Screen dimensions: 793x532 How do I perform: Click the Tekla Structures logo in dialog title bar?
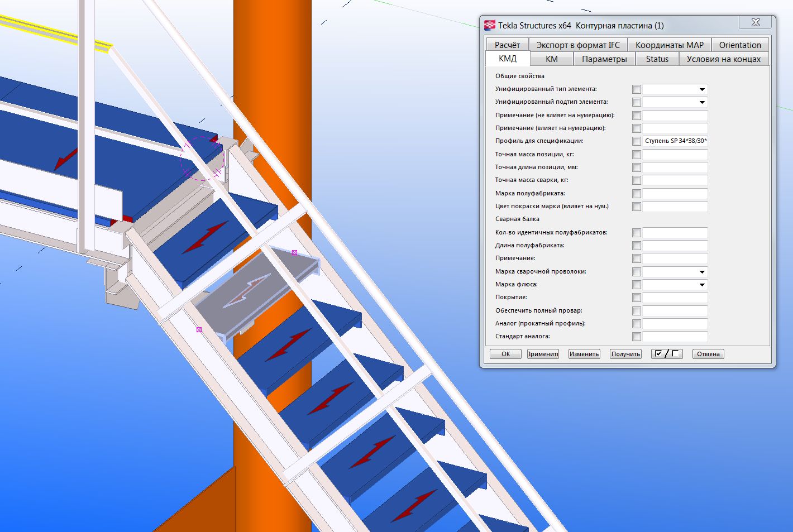(490, 25)
